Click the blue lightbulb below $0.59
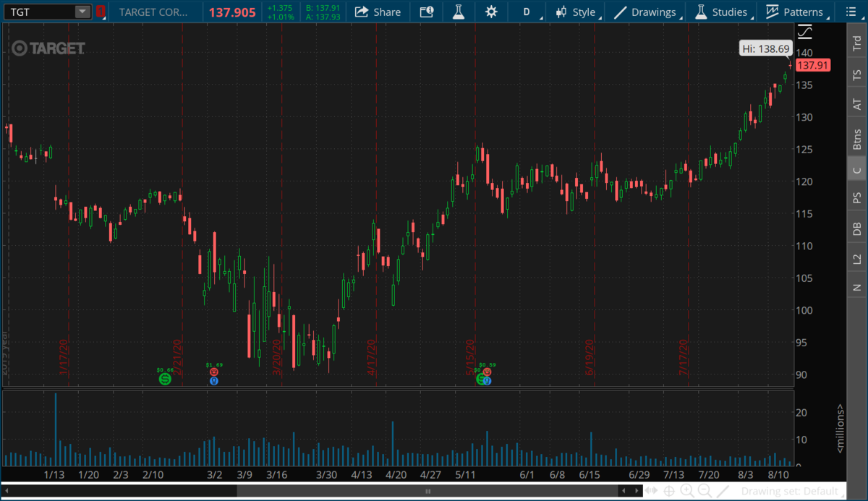Viewport: 868px width, 501px height. pos(487,380)
